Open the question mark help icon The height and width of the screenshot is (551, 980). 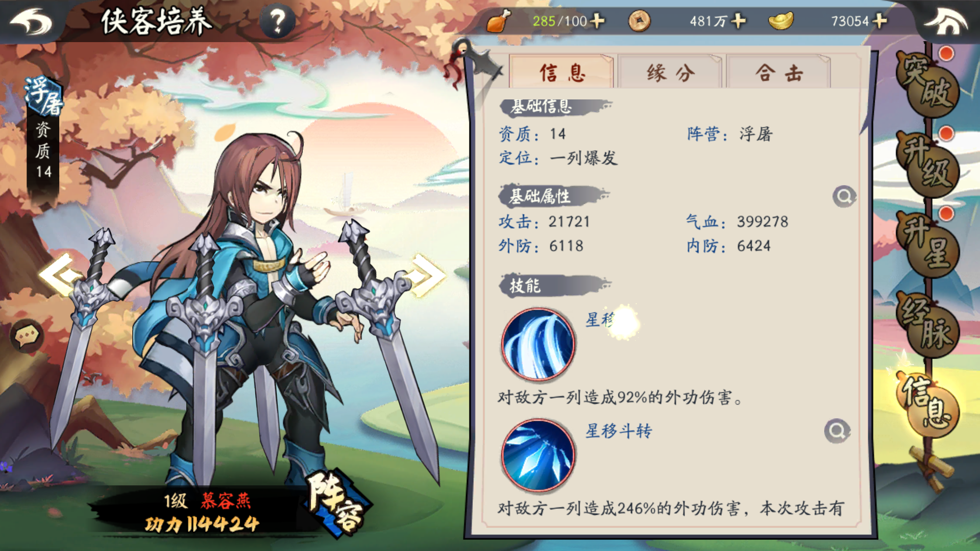point(278,22)
